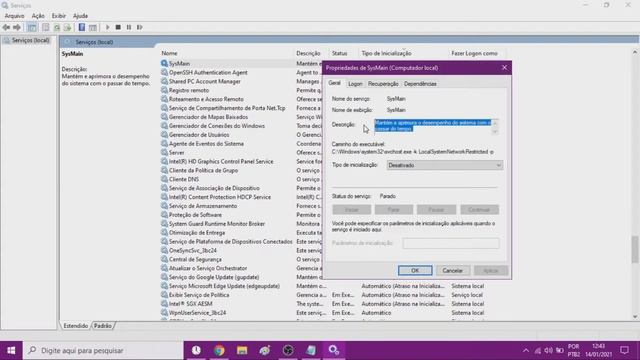Click the services list vertical scrollbar thumb
The height and width of the screenshot is (360, 640).
tap(635, 249)
